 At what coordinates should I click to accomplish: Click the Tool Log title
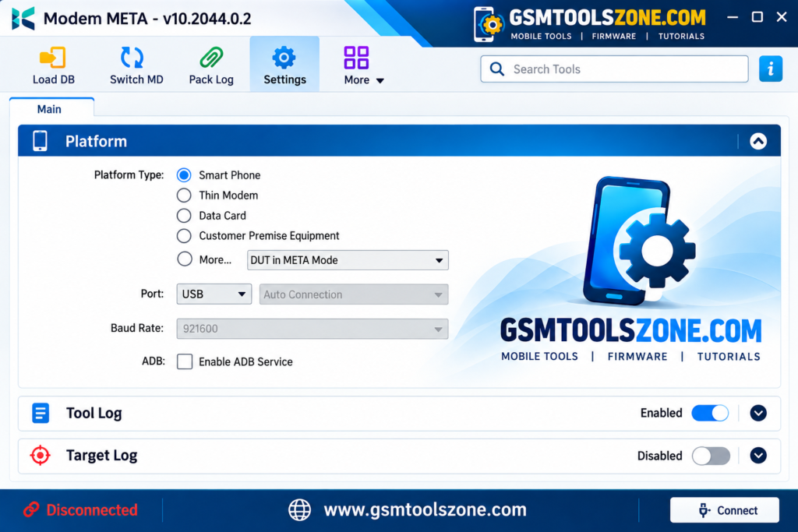(x=94, y=413)
